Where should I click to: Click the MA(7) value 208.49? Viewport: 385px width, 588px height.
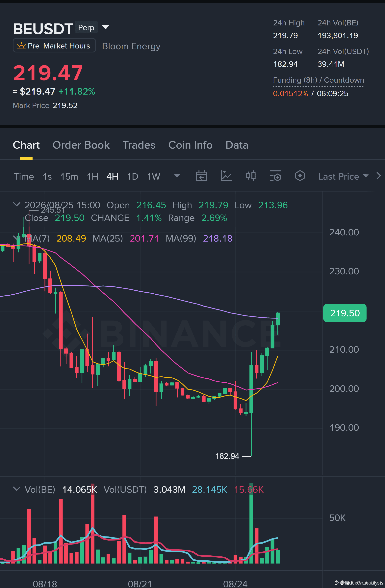(x=71, y=238)
